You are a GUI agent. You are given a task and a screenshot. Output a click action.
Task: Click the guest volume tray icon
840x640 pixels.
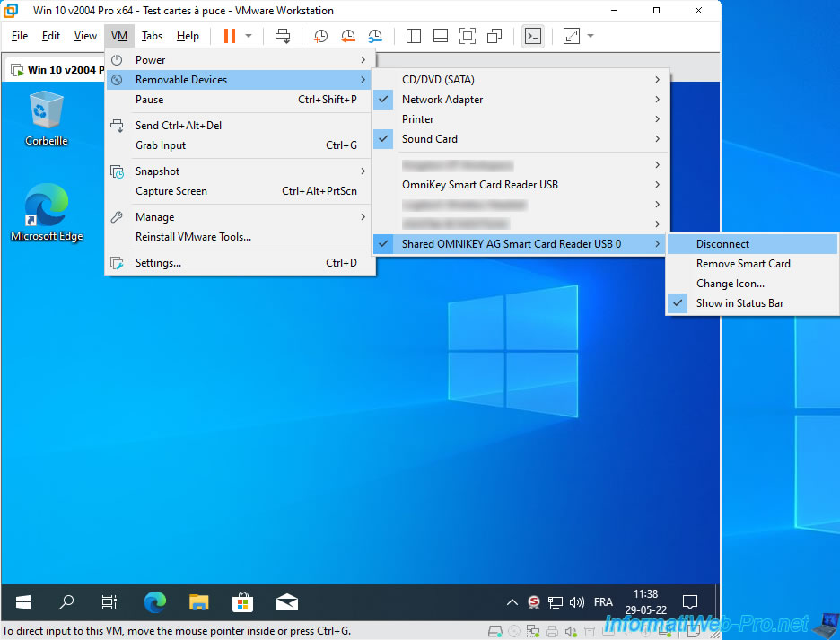point(577,602)
